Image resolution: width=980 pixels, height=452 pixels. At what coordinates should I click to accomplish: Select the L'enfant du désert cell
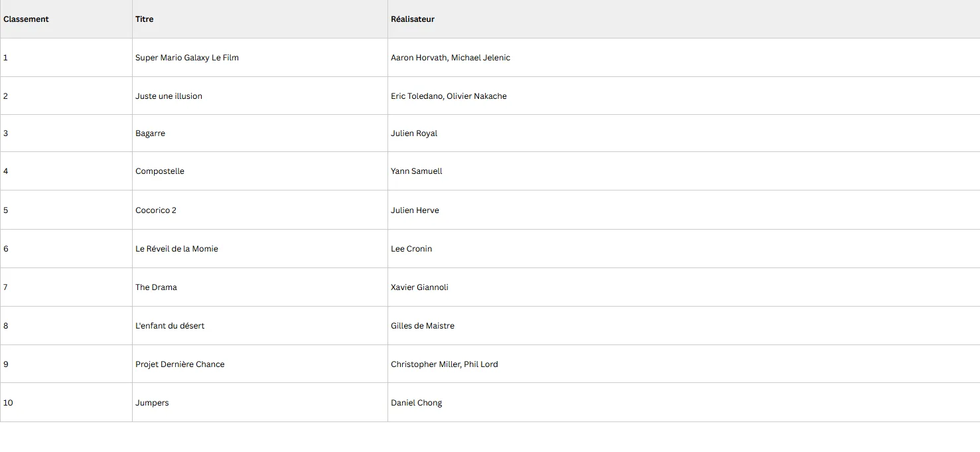(x=170, y=326)
